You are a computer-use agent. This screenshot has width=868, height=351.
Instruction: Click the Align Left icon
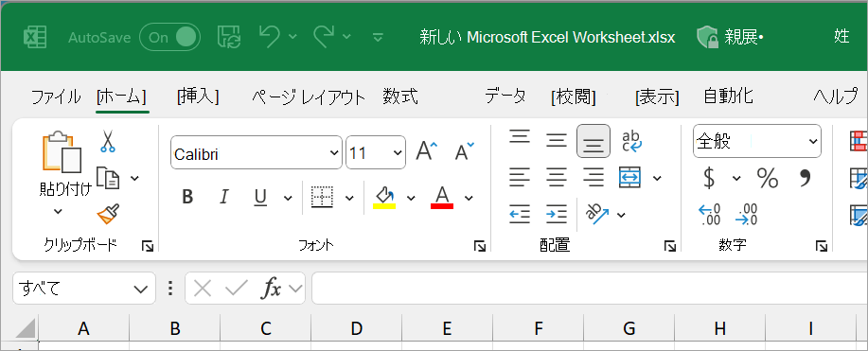(x=520, y=177)
